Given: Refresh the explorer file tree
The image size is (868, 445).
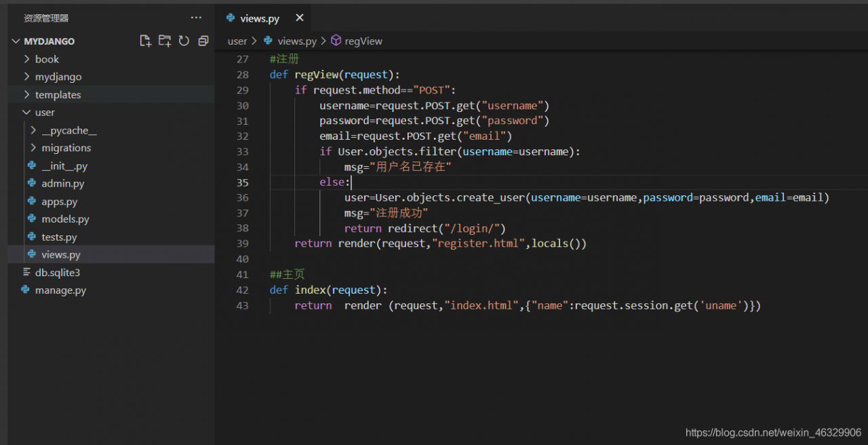Looking at the screenshot, I should [184, 41].
